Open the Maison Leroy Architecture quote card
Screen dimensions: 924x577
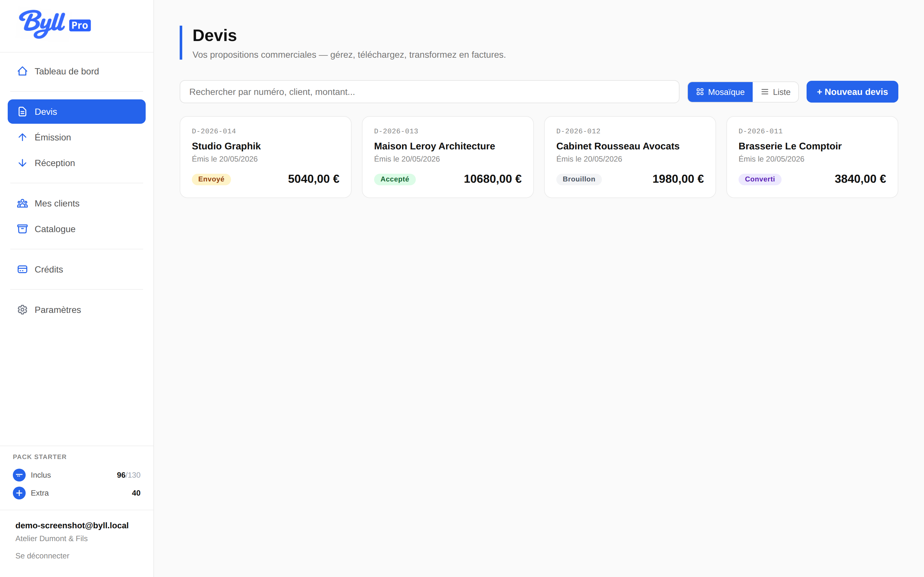click(448, 157)
